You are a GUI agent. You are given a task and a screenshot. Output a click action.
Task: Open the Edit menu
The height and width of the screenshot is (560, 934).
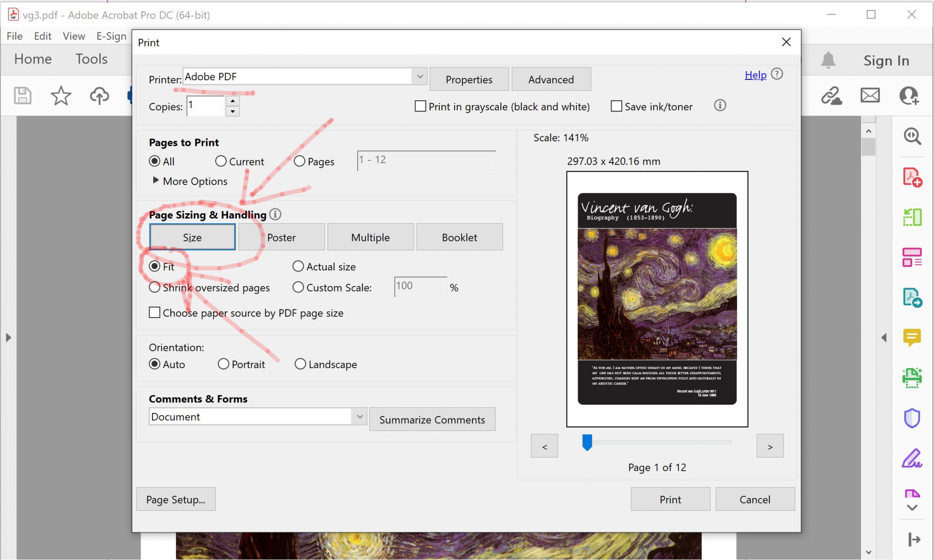pyautogui.click(x=42, y=36)
